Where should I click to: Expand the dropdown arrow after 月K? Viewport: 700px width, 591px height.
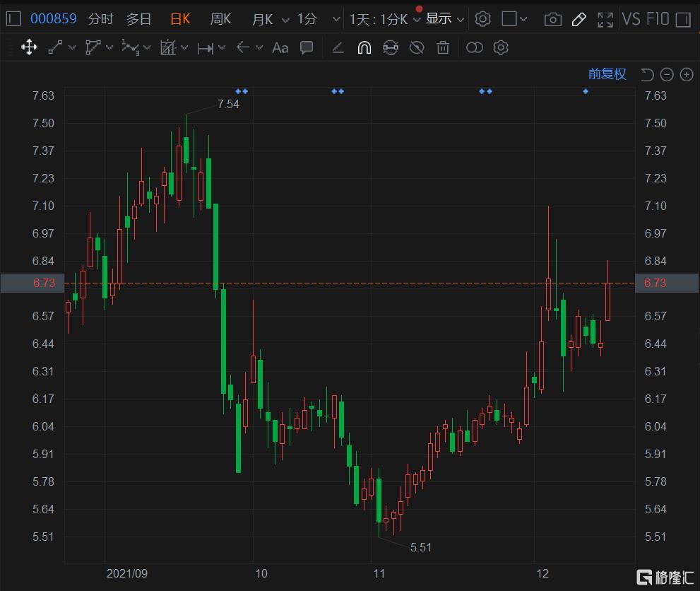tap(285, 20)
